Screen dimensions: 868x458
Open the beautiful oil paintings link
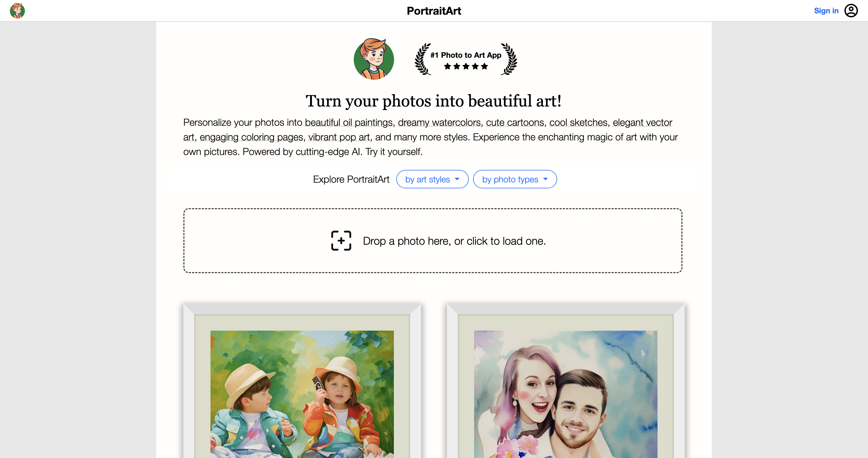(349, 122)
